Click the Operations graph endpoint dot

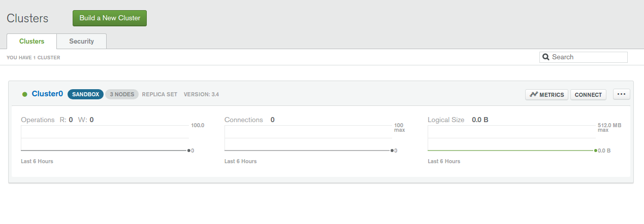pos(189,151)
